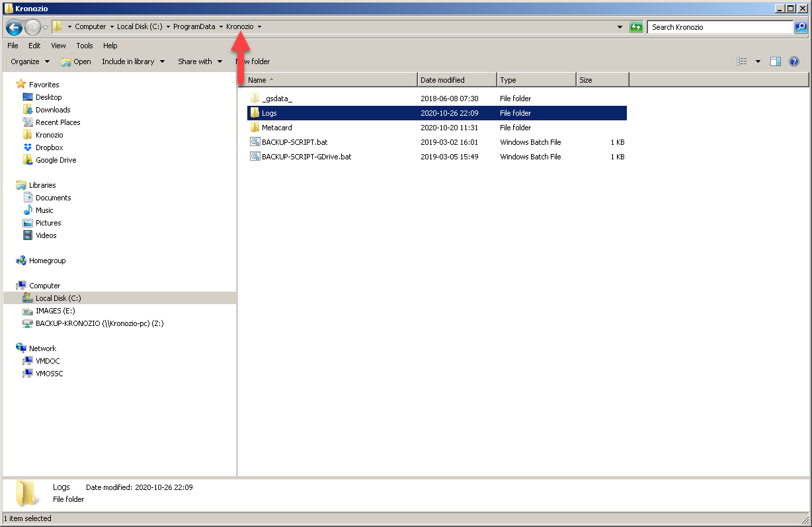Click the VMDOC network computer icon
The height and width of the screenshot is (527, 812).
point(28,361)
